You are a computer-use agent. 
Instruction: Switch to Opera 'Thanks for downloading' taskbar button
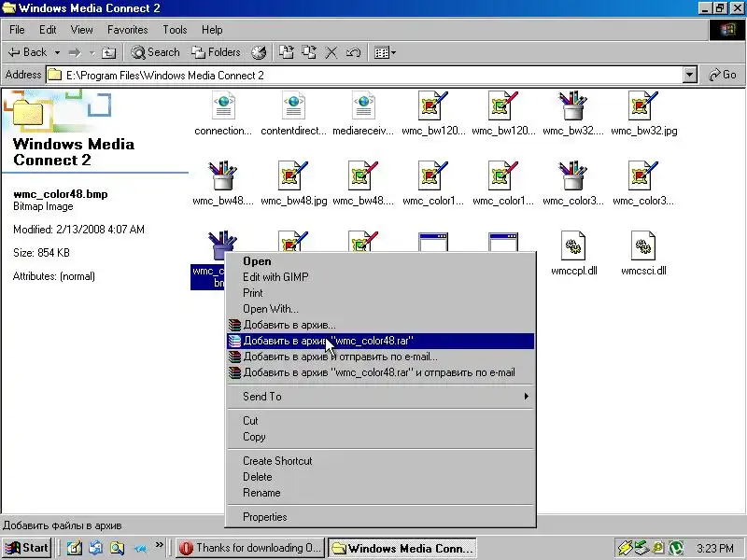(250, 548)
